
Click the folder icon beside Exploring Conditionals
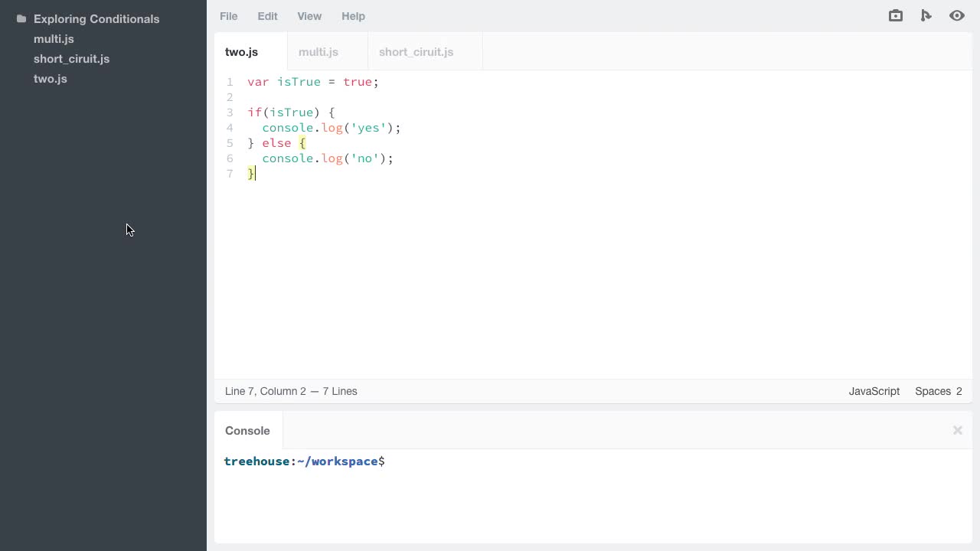coord(21,18)
